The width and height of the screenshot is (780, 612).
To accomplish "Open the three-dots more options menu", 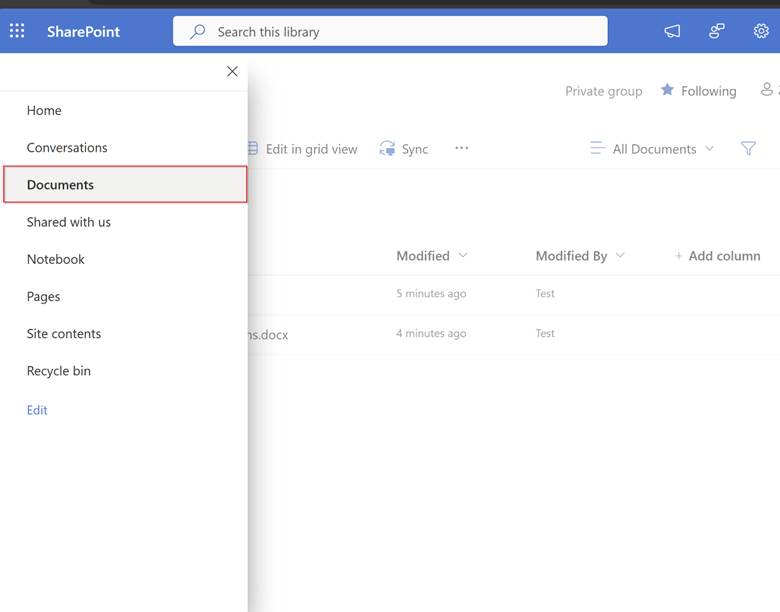I will coord(461,148).
